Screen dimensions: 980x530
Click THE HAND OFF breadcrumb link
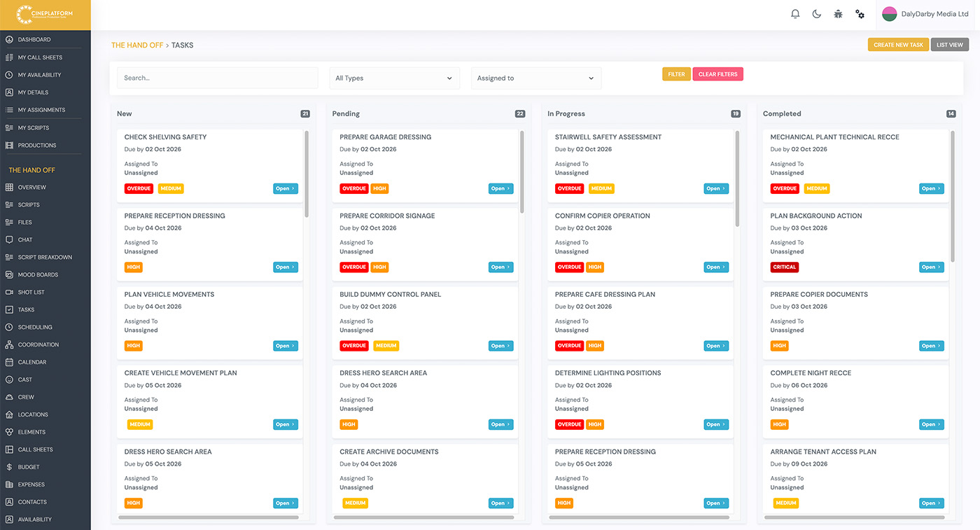pos(137,45)
